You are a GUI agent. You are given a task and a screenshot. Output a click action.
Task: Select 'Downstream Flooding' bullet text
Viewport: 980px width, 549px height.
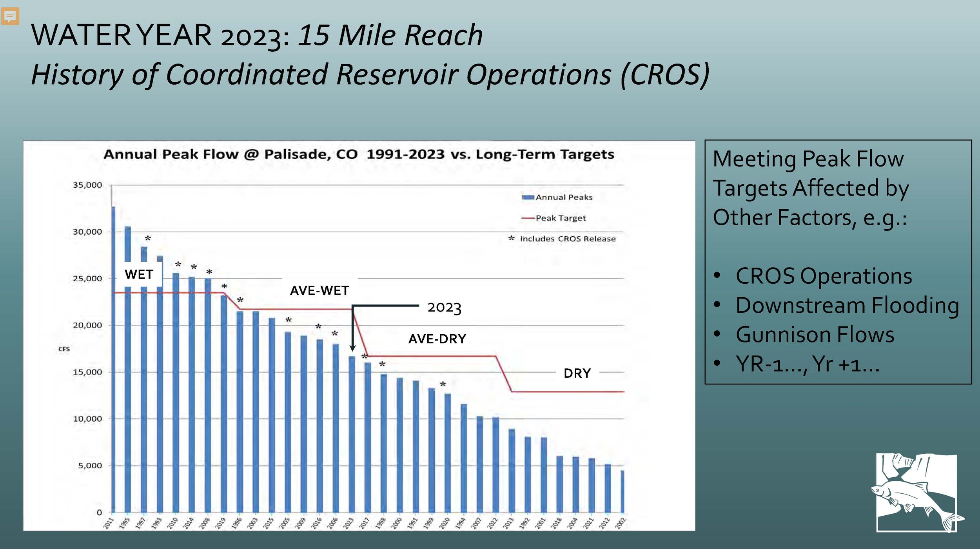(848, 305)
